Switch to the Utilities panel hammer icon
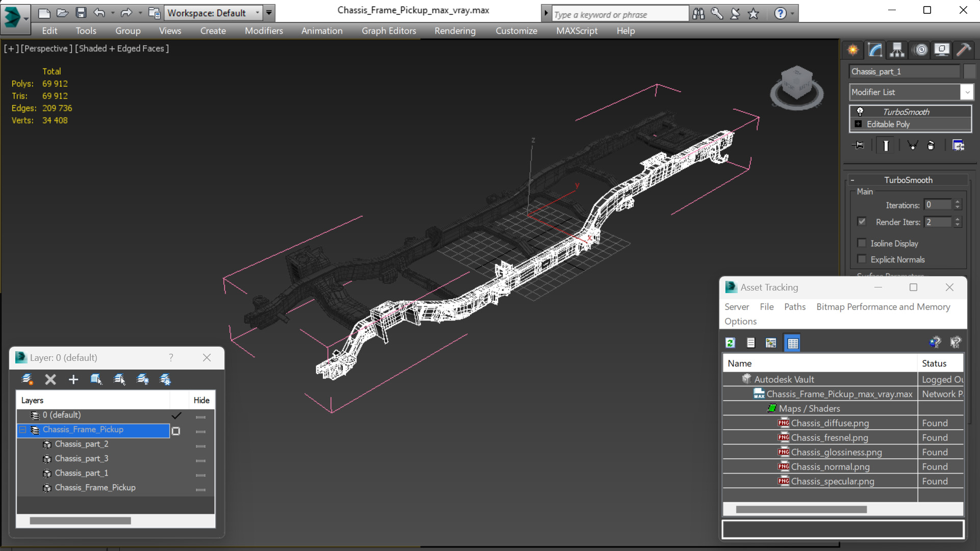980x551 pixels. pyautogui.click(x=964, y=50)
